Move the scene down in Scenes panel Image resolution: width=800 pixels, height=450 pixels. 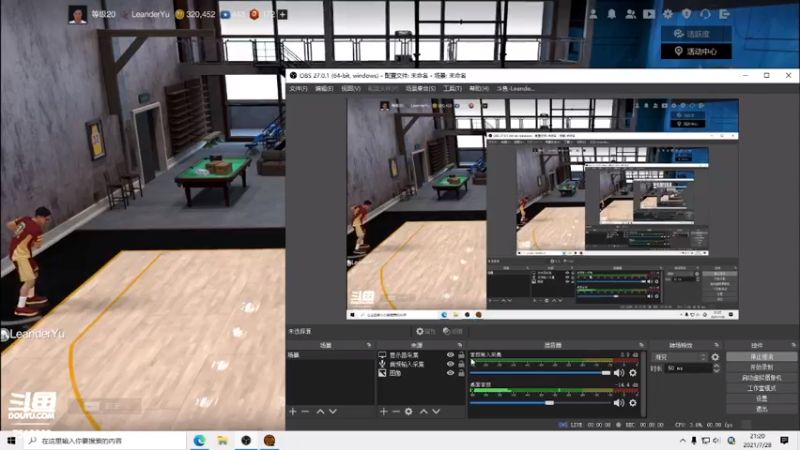pyautogui.click(x=333, y=411)
